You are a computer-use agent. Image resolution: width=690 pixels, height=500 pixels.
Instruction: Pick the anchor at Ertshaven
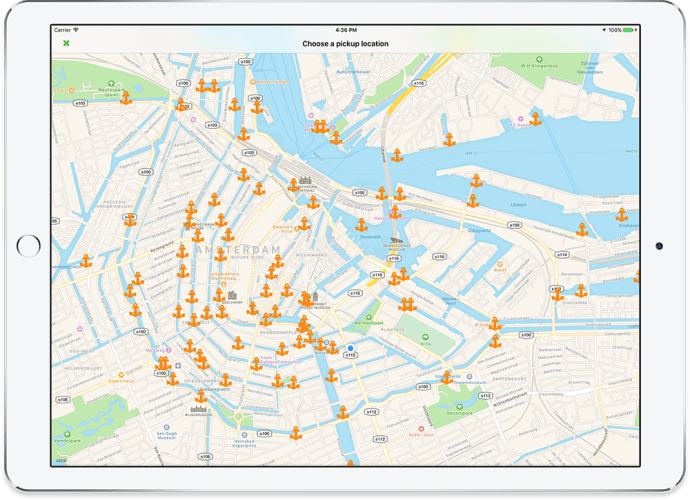pyautogui.click(x=621, y=215)
